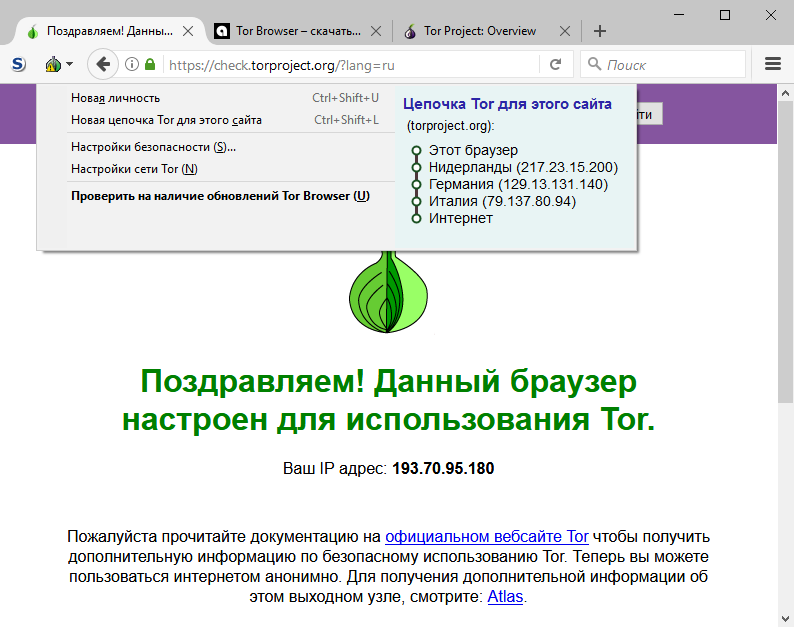Click the green onion logo image

388,292
